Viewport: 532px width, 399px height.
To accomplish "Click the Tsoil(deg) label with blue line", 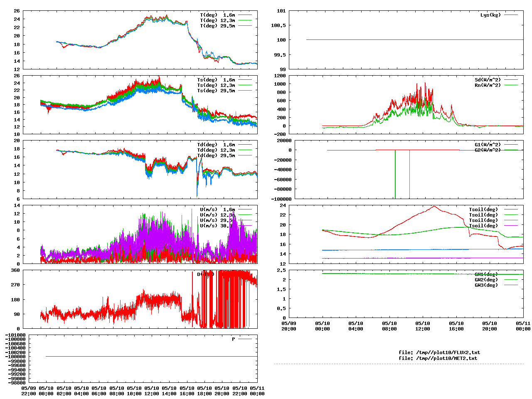I will tap(483, 220).
